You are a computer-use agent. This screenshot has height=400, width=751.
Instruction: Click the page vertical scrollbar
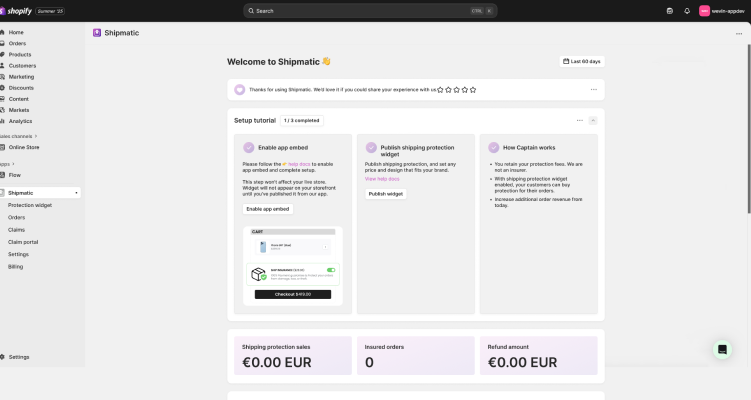pos(749,129)
